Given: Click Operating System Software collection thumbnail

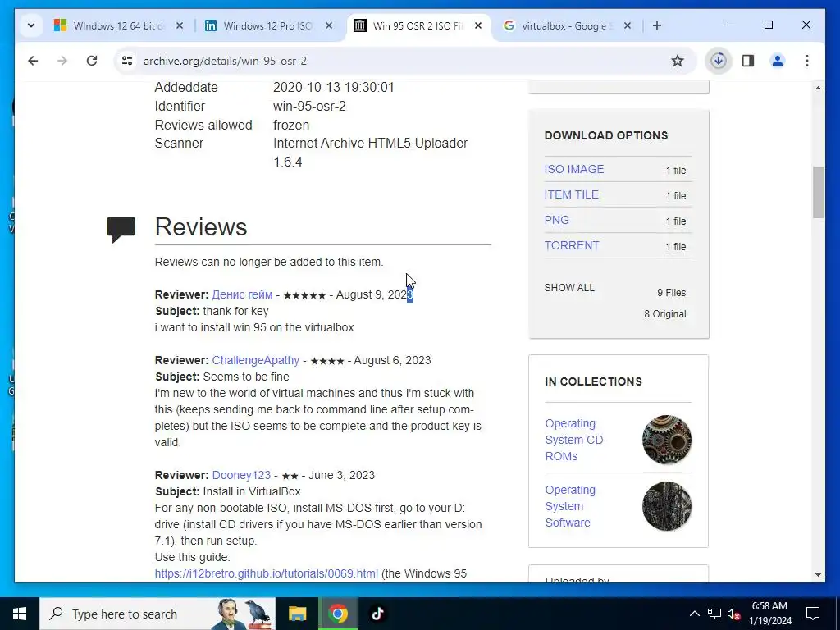Looking at the screenshot, I should click(666, 506).
